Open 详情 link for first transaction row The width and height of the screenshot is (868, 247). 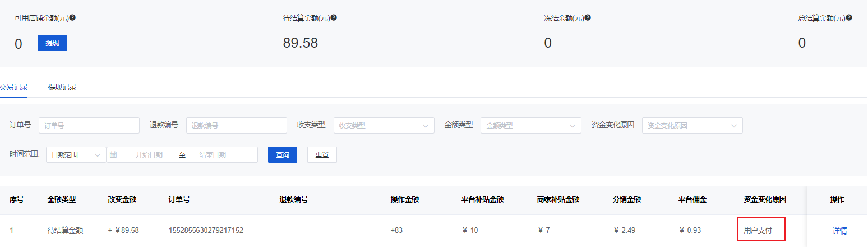pyautogui.click(x=839, y=231)
